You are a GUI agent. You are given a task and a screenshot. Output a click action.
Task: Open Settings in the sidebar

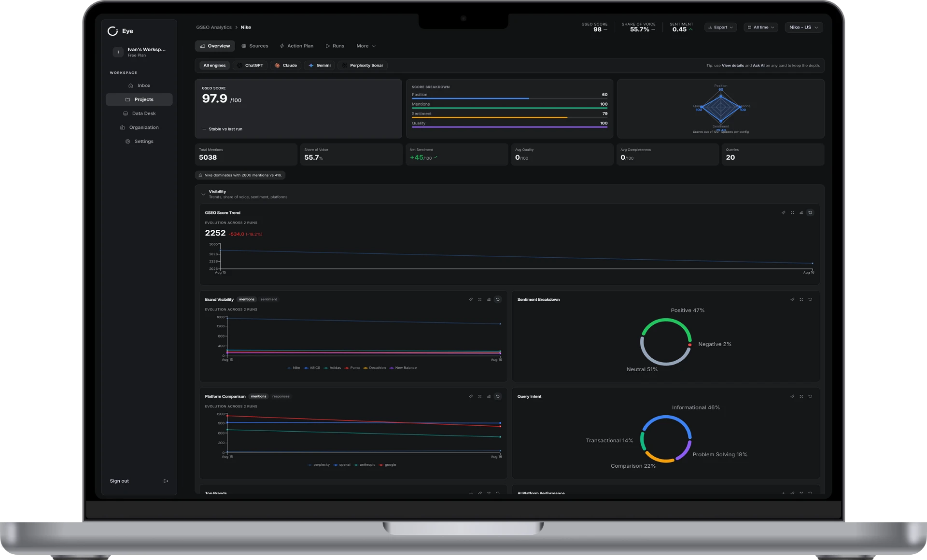(x=139, y=141)
